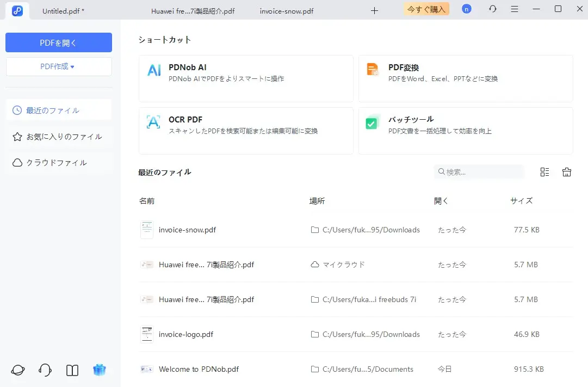Clear the recent files list via trash icon
This screenshot has height=387, width=588.
click(x=566, y=171)
